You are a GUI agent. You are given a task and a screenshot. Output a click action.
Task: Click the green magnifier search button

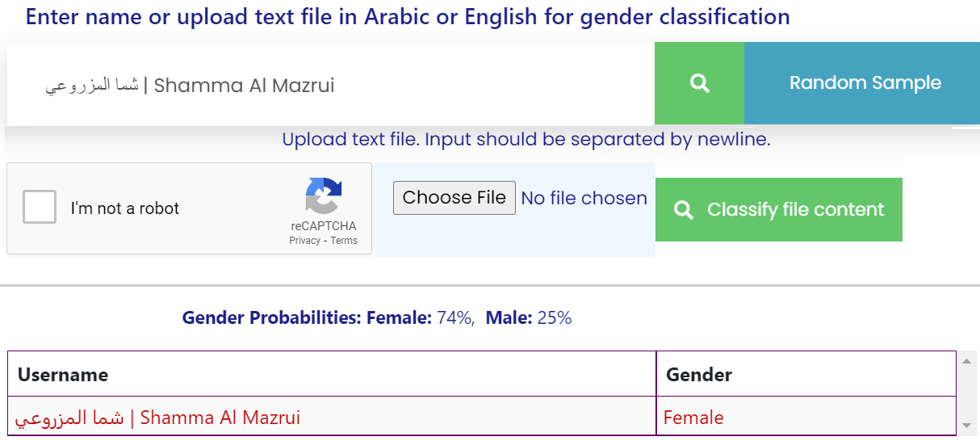click(x=699, y=83)
